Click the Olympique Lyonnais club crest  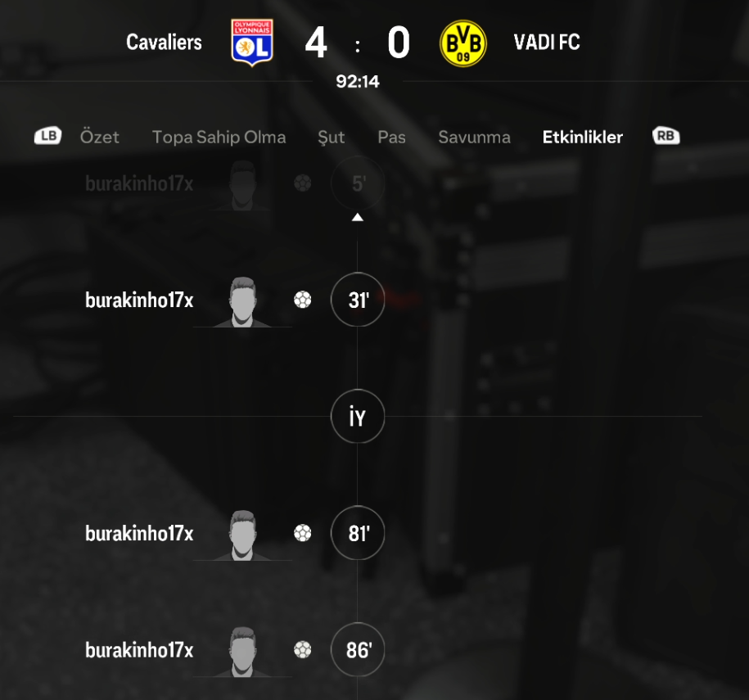[252, 43]
